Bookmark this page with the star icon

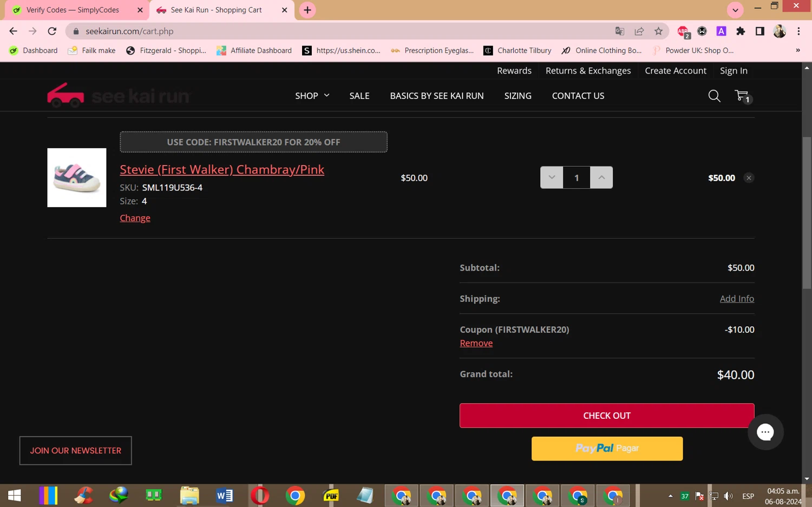(x=658, y=31)
